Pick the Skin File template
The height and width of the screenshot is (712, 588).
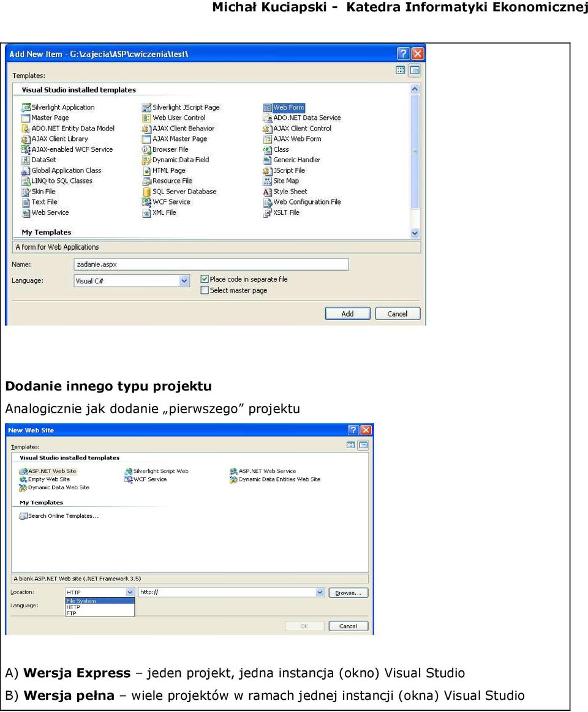(38, 192)
